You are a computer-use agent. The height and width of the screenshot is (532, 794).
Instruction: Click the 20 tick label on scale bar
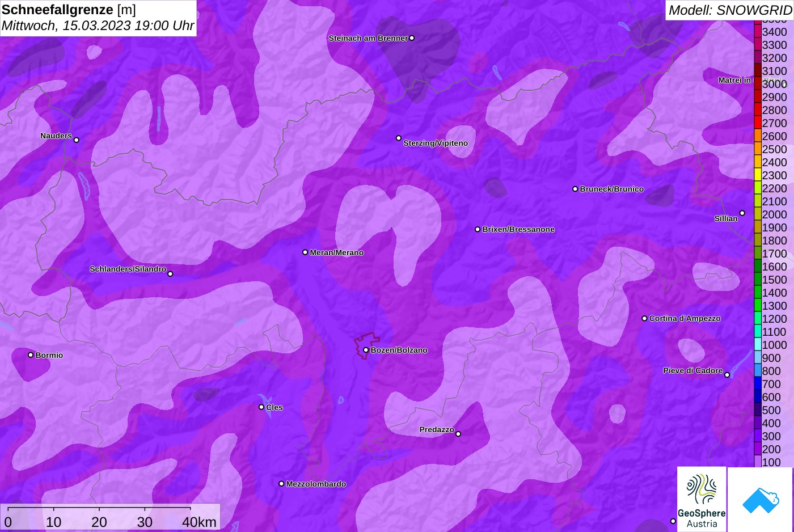tap(99, 522)
